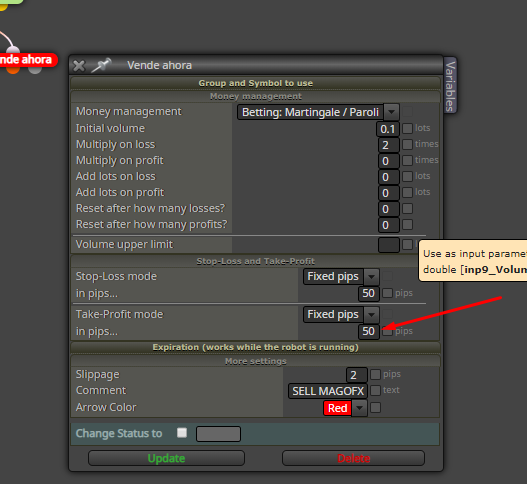This screenshot has width=527, height=484.
Task: Enable Multiply on loss input parameter checkbox
Action: (407, 144)
